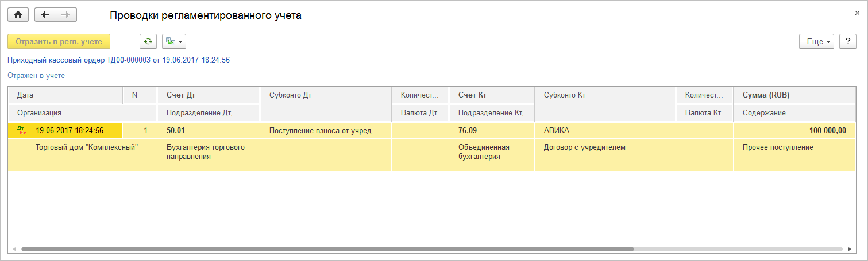Click the horizontal scrollbar's left arrow
Viewport: 868px width, 261px height.
pos(14,249)
